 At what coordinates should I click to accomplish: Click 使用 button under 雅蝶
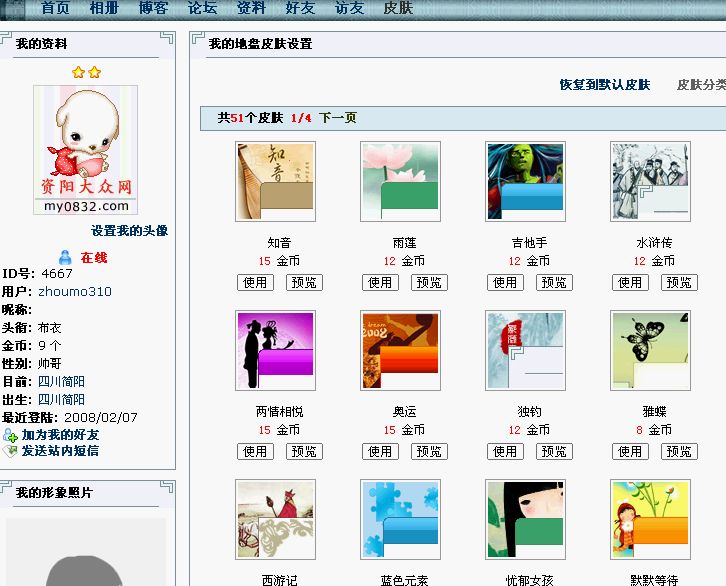630,451
